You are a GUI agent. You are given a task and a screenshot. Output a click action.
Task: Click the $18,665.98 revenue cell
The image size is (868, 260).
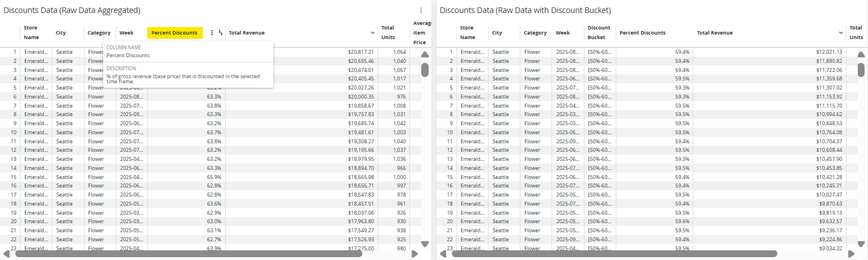361,177
